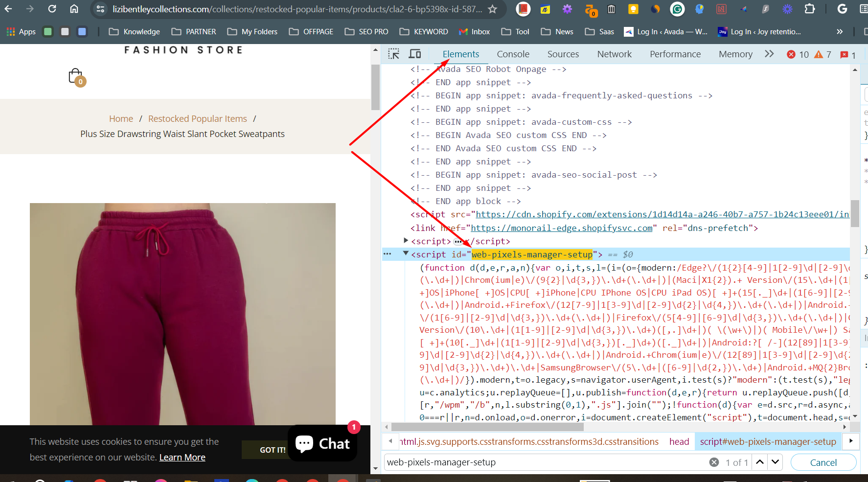Open Restocked Popular Items breadcrumb
This screenshot has width=868, height=482.
point(198,119)
